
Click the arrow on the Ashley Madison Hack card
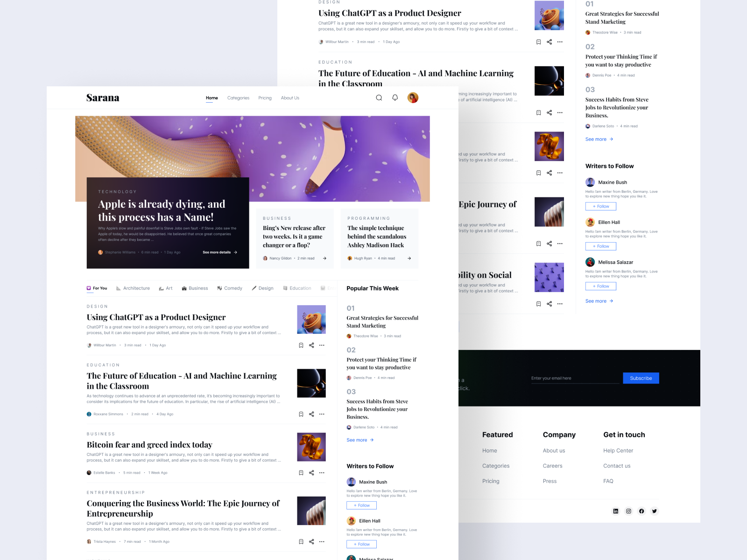click(409, 258)
